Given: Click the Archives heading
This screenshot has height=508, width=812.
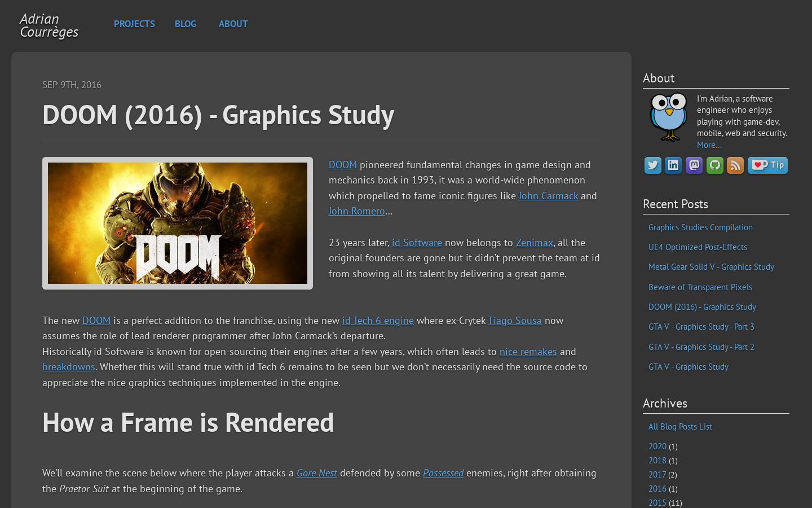Looking at the screenshot, I should coord(665,403).
